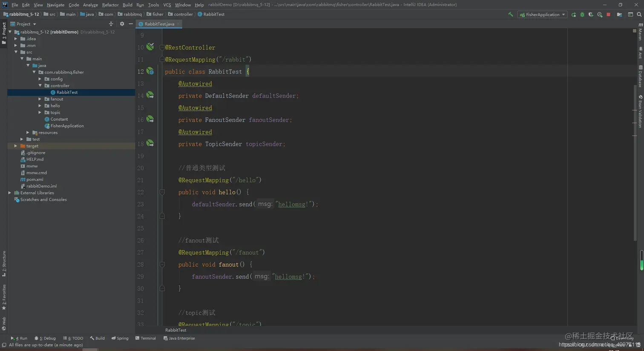Open the FisherApplication run configuration dropdown
Image resolution: width=644 pixels, height=351 pixels.
click(x=542, y=14)
